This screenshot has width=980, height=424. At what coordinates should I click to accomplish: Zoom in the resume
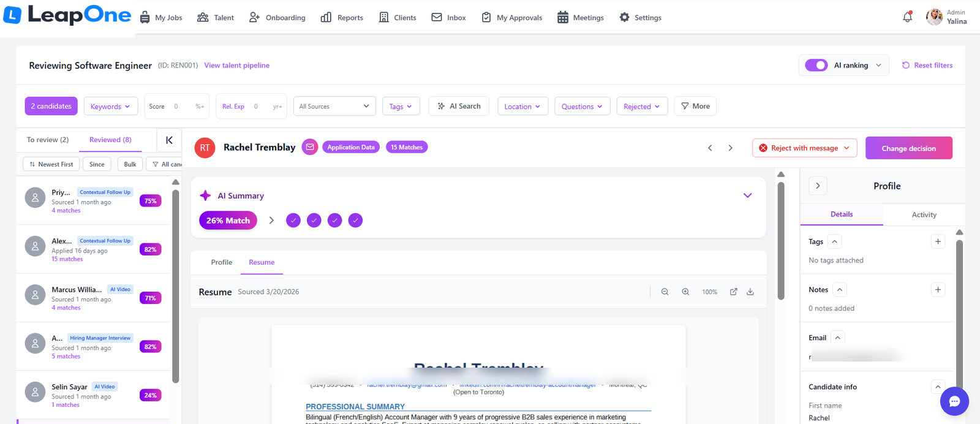click(x=685, y=292)
